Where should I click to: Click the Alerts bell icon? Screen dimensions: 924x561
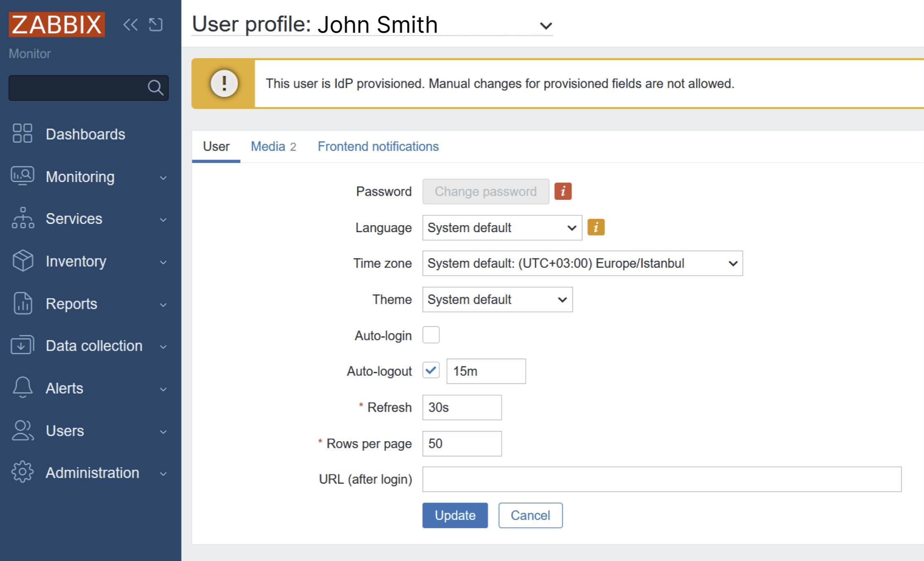point(22,387)
